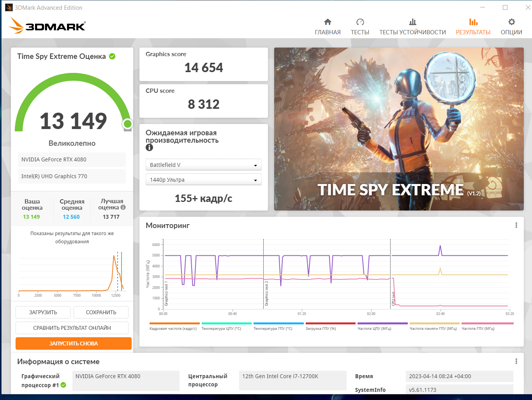The width and height of the screenshot is (532, 400).
Task: Click 12th Gen Intel Core i7-12700K field
Action: pyautogui.click(x=293, y=380)
